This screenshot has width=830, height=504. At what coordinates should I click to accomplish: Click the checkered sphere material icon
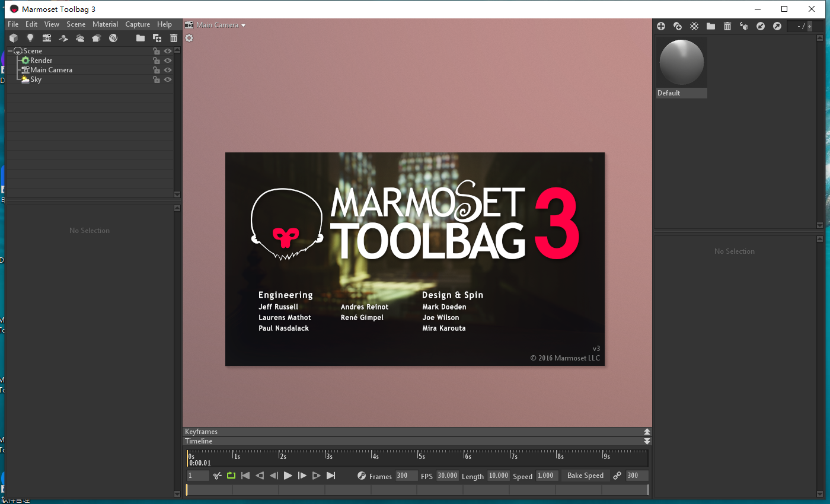click(694, 26)
